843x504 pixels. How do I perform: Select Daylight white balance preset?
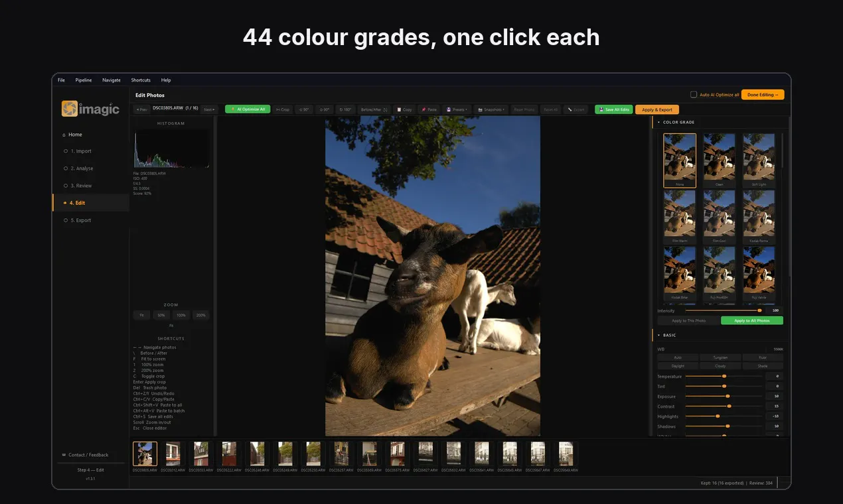(x=678, y=366)
